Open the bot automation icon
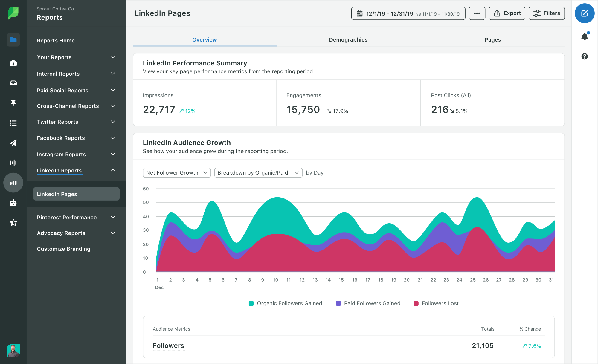Image resolution: width=598 pixels, height=364 pixels. pos(13,203)
